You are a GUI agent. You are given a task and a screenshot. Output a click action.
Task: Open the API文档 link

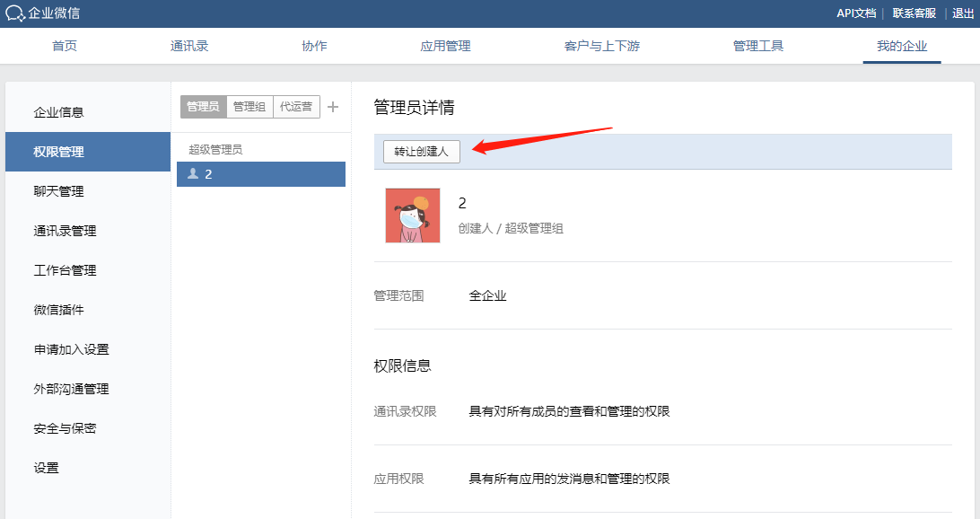[855, 13]
